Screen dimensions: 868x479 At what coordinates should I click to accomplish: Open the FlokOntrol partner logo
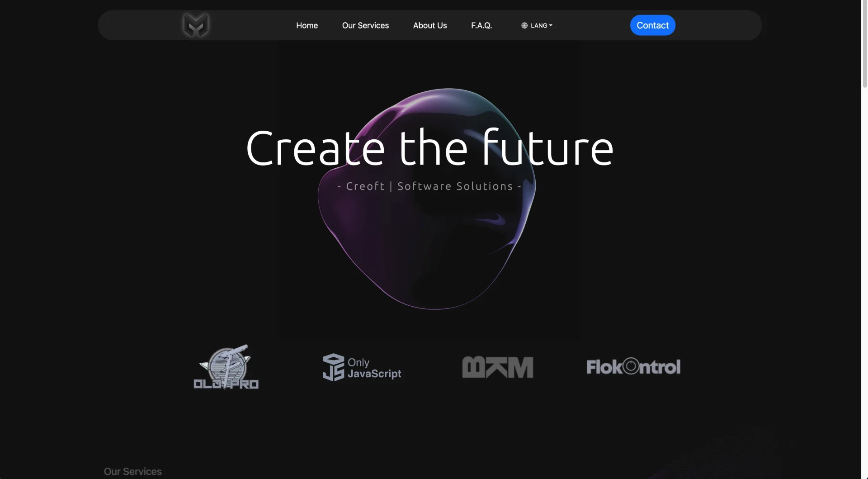pos(633,366)
